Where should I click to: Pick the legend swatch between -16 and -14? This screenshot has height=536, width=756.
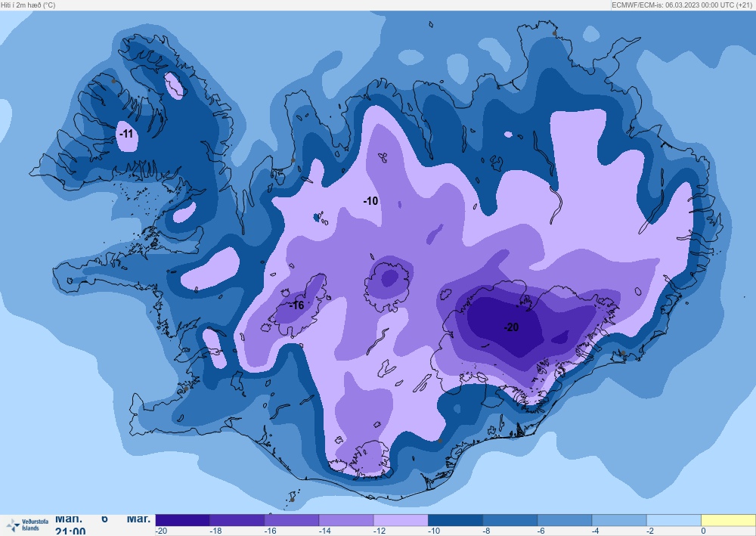click(x=292, y=520)
